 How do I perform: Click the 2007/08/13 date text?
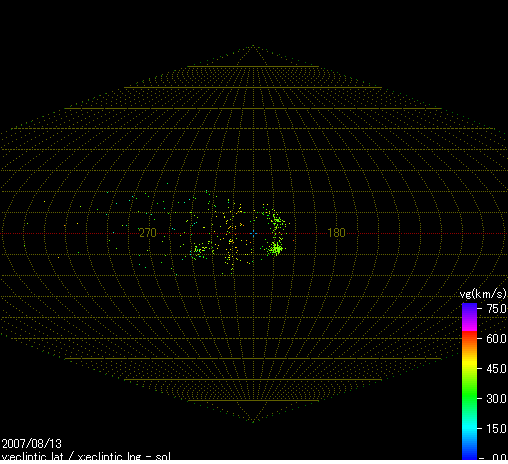(x=32, y=444)
